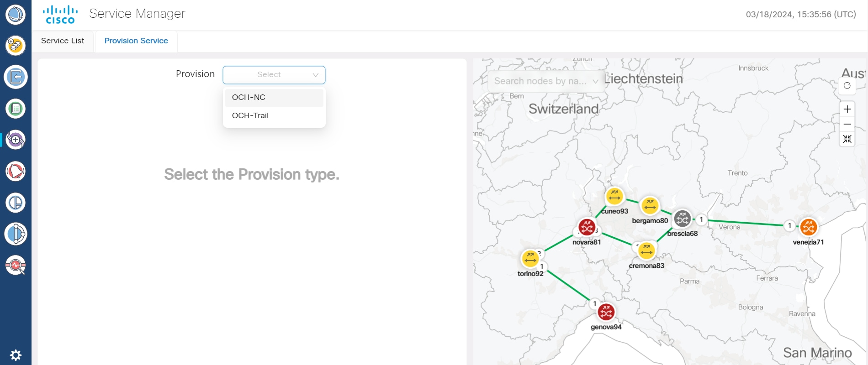This screenshot has height=365, width=868.
Task: Open the Provision Service tab
Action: pos(136,41)
